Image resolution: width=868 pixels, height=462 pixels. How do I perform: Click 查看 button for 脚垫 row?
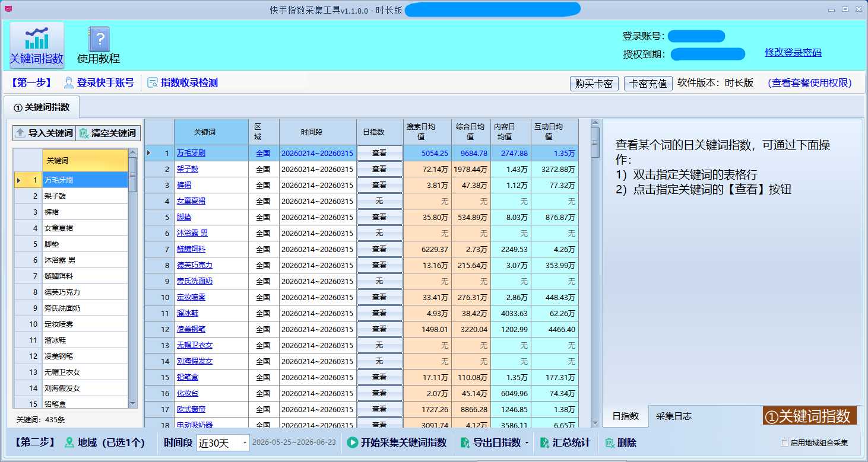379,217
